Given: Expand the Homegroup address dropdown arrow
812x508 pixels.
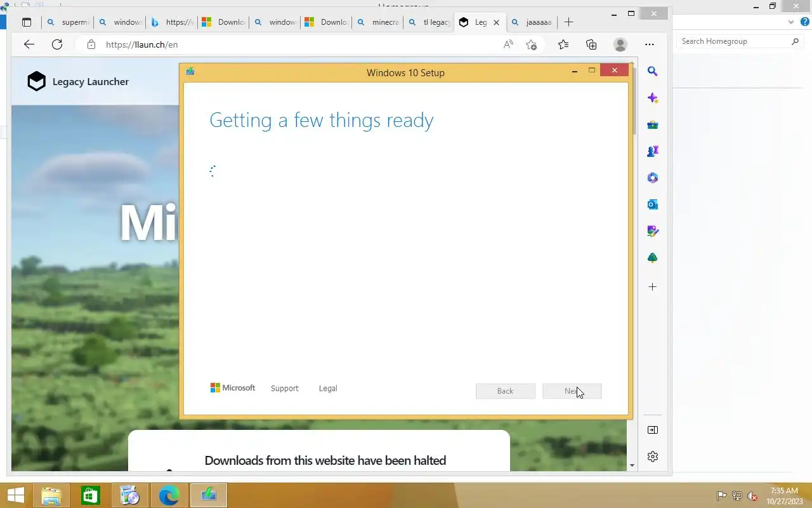Looking at the screenshot, I should tap(790, 22).
